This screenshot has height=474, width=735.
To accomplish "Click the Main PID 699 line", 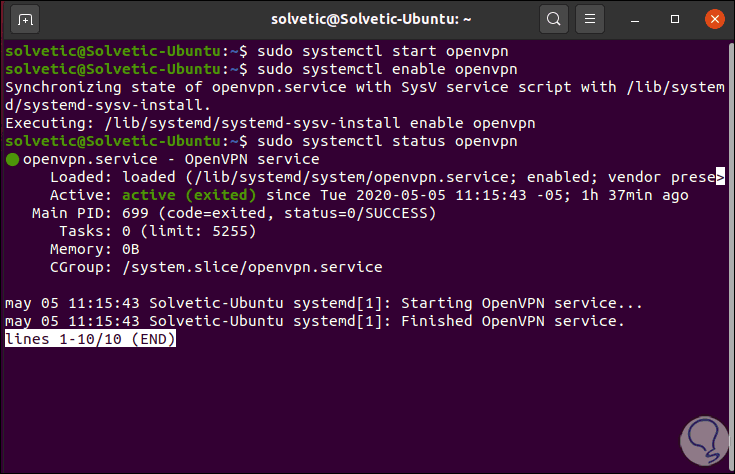I will click(x=234, y=213).
